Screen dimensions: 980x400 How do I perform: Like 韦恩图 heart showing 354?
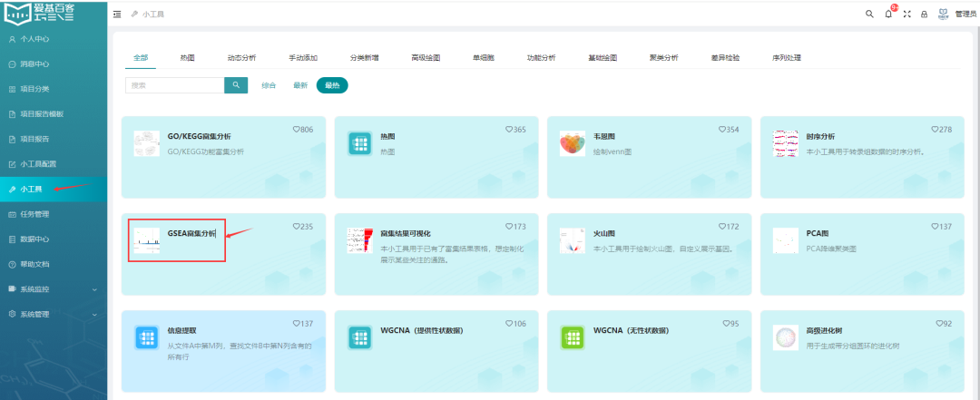pyautogui.click(x=722, y=130)
